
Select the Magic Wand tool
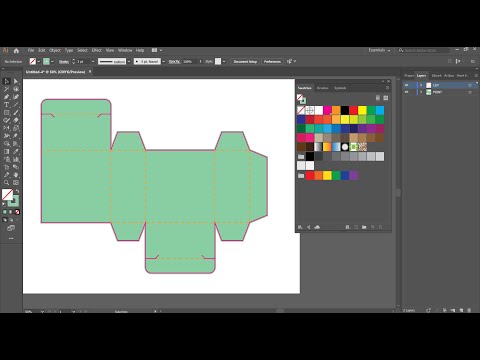[6, 89]
